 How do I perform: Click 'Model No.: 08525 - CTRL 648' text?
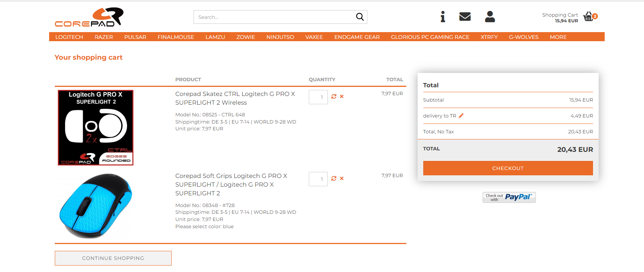[x=210, y=115]
